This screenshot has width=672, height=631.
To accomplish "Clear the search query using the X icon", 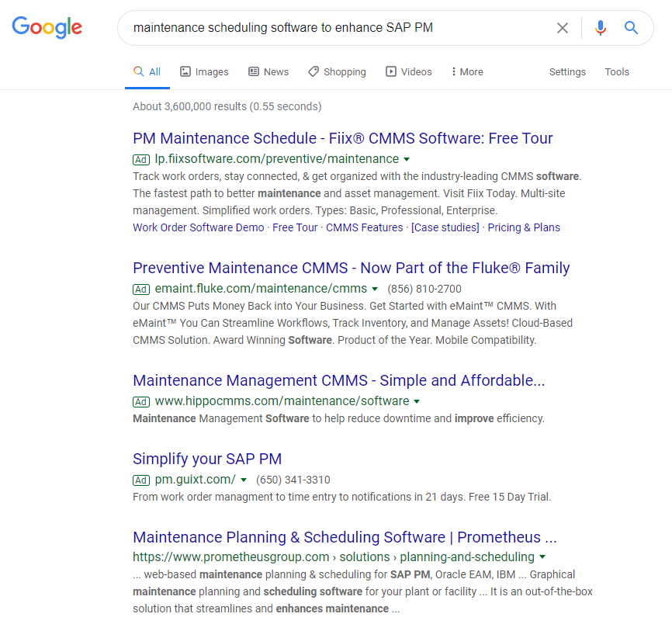I will tap(563, 27).
